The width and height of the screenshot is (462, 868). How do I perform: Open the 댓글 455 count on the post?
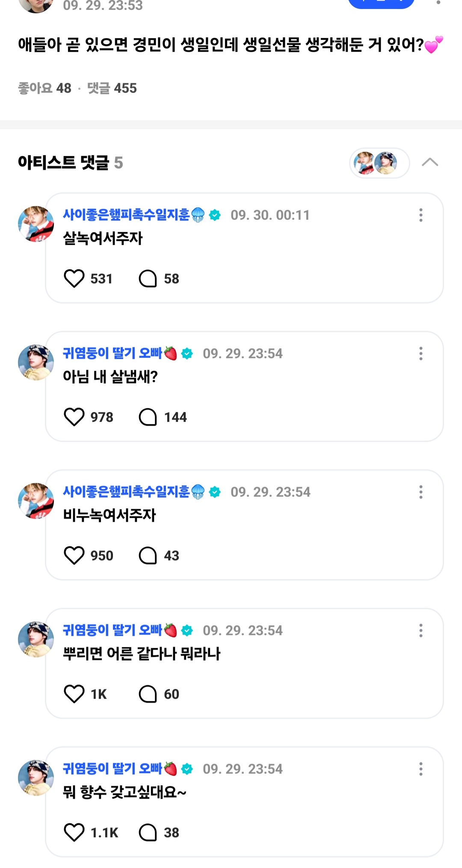(x=112, y=88)
